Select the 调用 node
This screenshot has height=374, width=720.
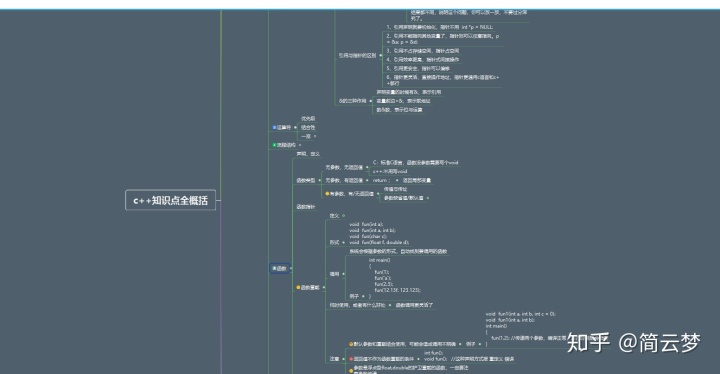(x=334, y=274)
